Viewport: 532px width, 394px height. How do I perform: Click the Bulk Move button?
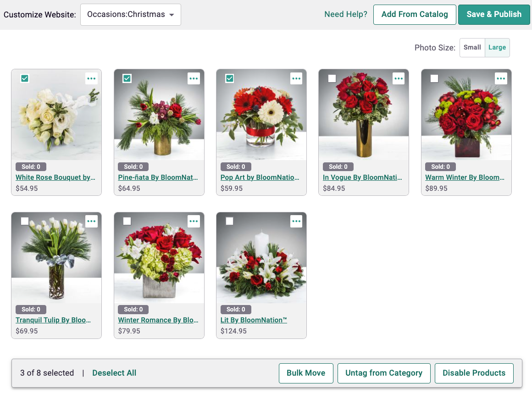coord(306,373)
